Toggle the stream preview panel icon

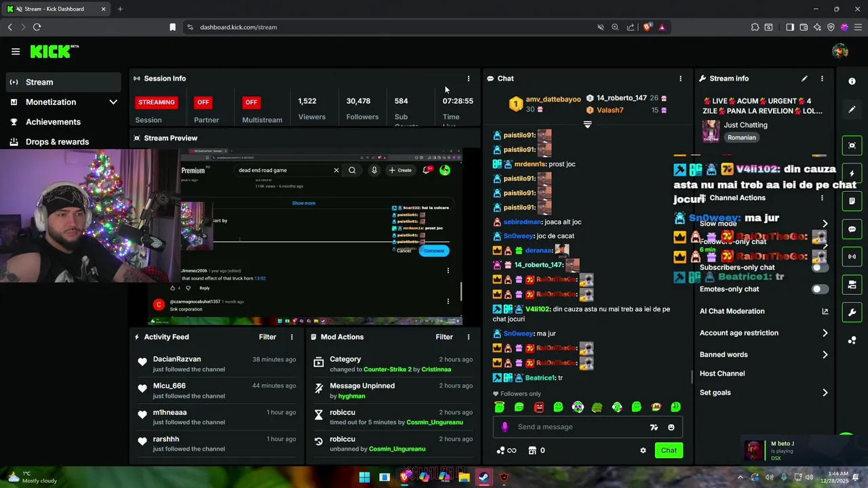(852, 146)
